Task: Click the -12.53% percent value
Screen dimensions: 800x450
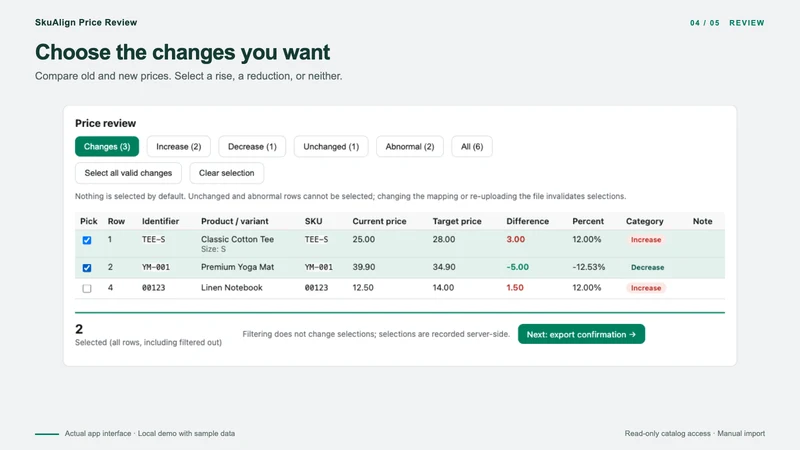Action: tap(589, 267)
